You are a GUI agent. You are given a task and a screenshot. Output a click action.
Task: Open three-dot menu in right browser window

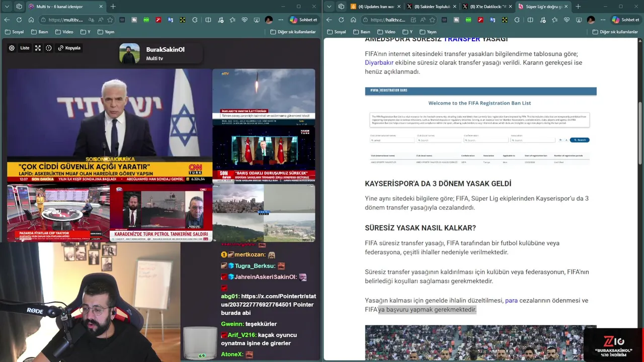coord(603,20)
